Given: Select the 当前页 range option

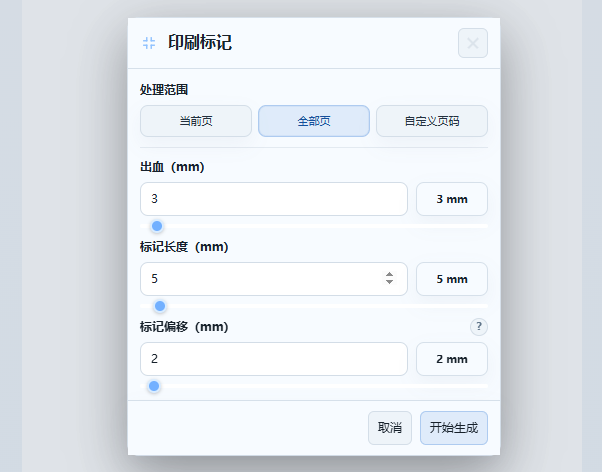Looking at the screenshot, I should click(196, 121).
